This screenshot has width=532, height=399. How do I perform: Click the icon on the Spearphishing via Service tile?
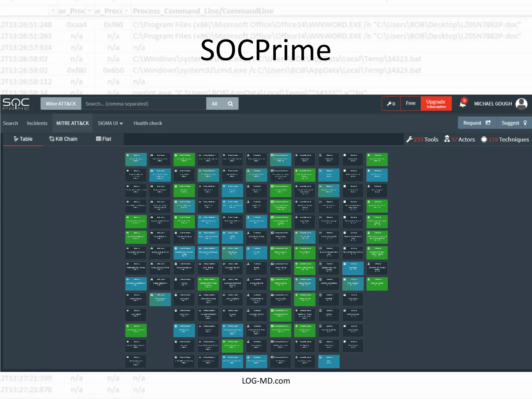pyautogui.click(x=152, y=248)
